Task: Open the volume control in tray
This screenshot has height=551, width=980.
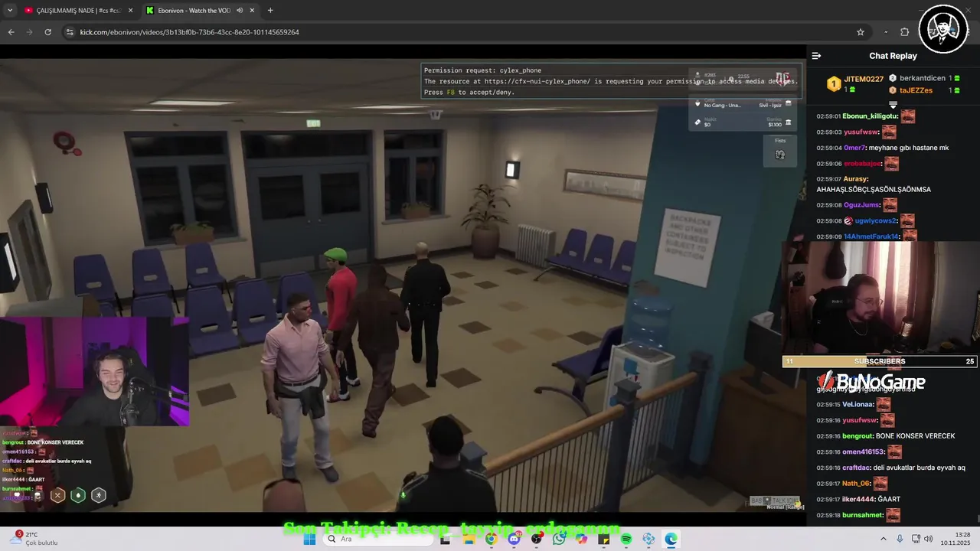Action: [929, 539]
